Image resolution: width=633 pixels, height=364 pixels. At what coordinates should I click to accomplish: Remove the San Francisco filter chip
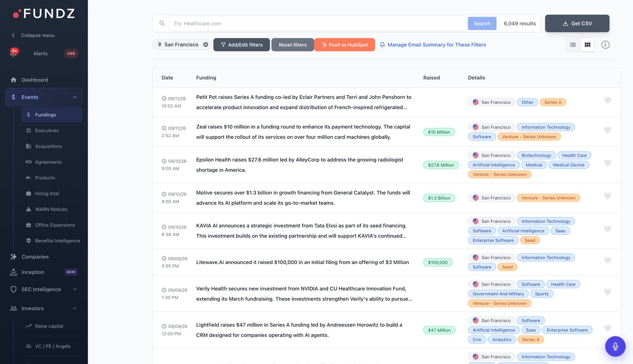coord(206,45)
